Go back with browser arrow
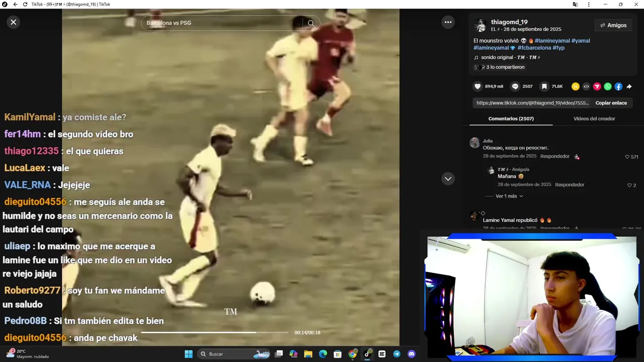644x362 pixels. [x=15, y=4]
